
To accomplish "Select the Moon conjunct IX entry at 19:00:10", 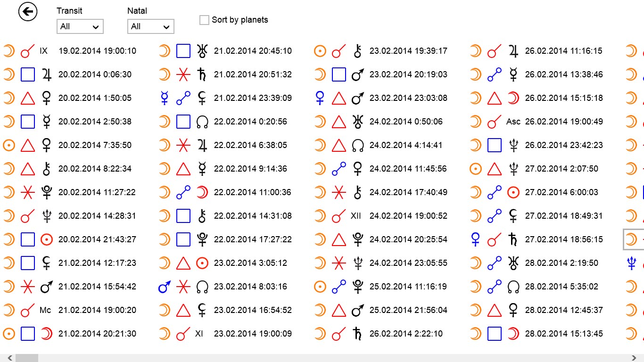I will pos(71,51).
